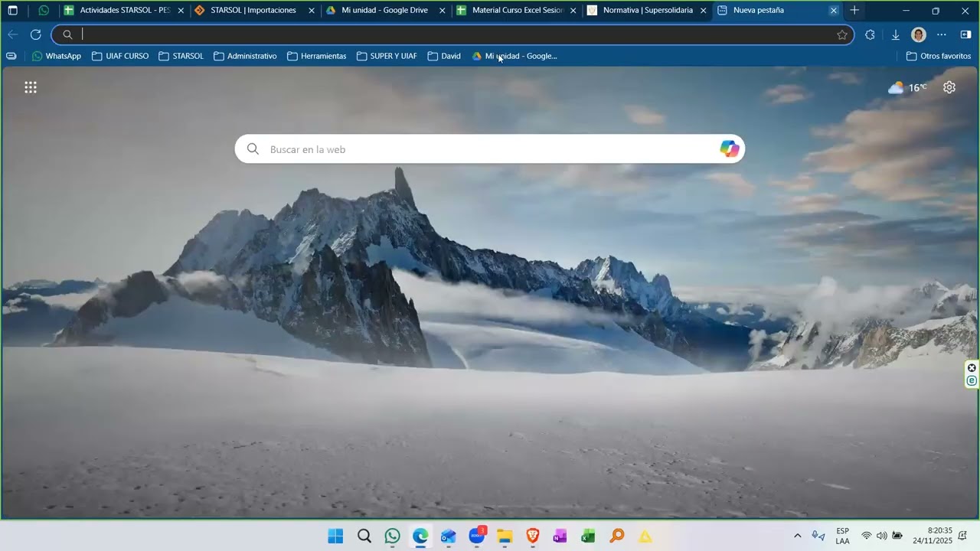Expand the Otros favoritos folder
980x551 pixels.
coord(939,56)
